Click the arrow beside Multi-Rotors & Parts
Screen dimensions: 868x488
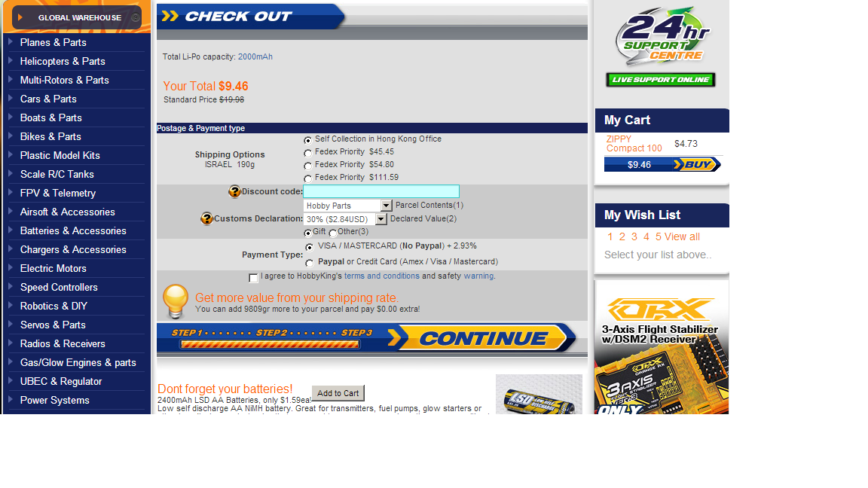[11, 79]
